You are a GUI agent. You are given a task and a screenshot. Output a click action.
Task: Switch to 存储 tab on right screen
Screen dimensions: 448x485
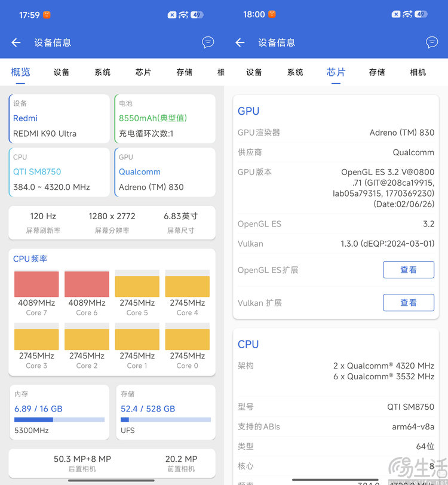[377, 72]
